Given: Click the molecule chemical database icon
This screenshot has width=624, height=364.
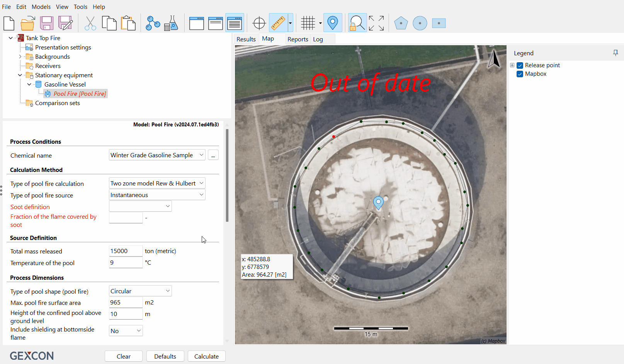Looking at the screenshot, I should [x=153, y=23].
